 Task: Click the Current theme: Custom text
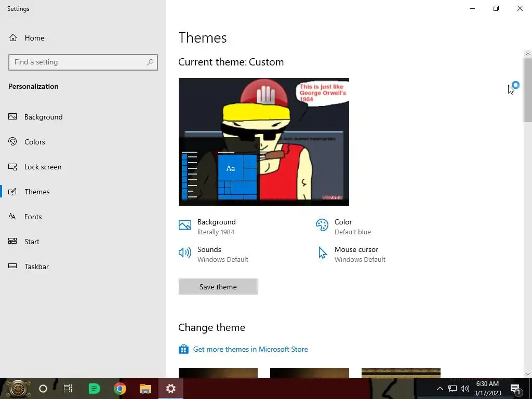tap(231, 62)
